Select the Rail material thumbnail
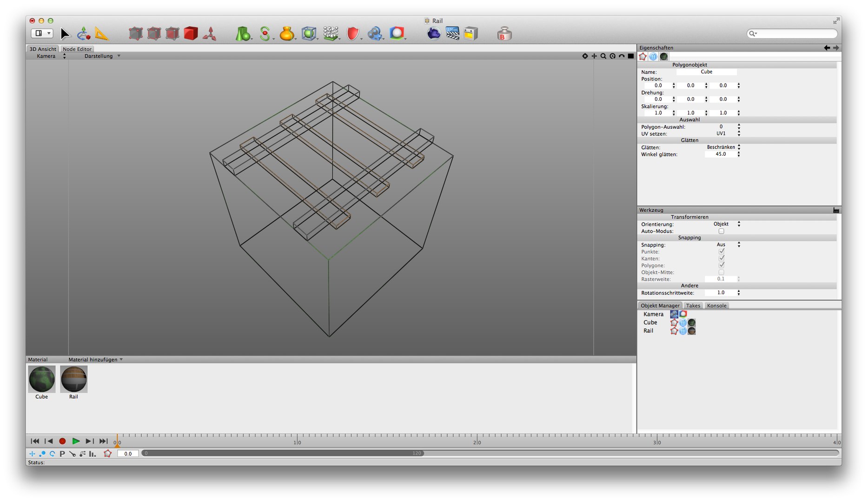The width and height of the screenshot is (868, 502). click(73, 379)
